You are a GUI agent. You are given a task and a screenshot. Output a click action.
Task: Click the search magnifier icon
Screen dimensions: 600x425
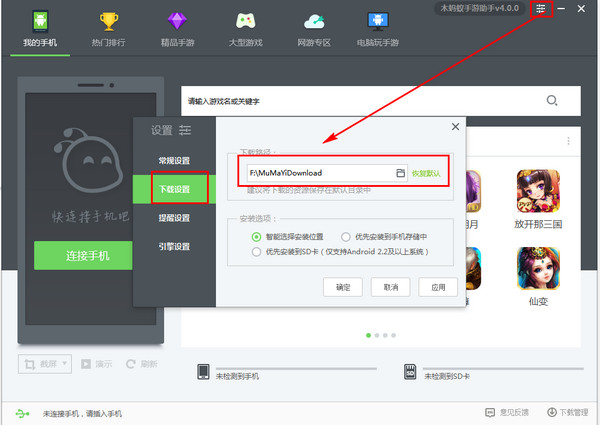[x=552, y=101]
